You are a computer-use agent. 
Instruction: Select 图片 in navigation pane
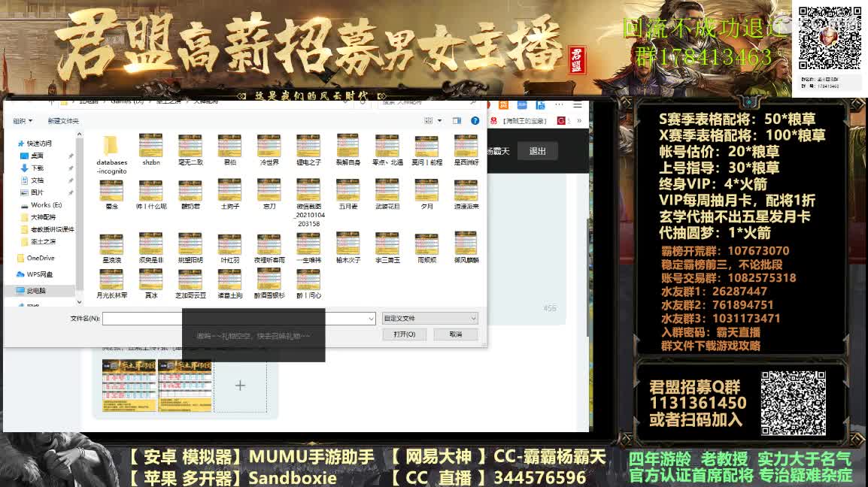click(x=32, y=192)
